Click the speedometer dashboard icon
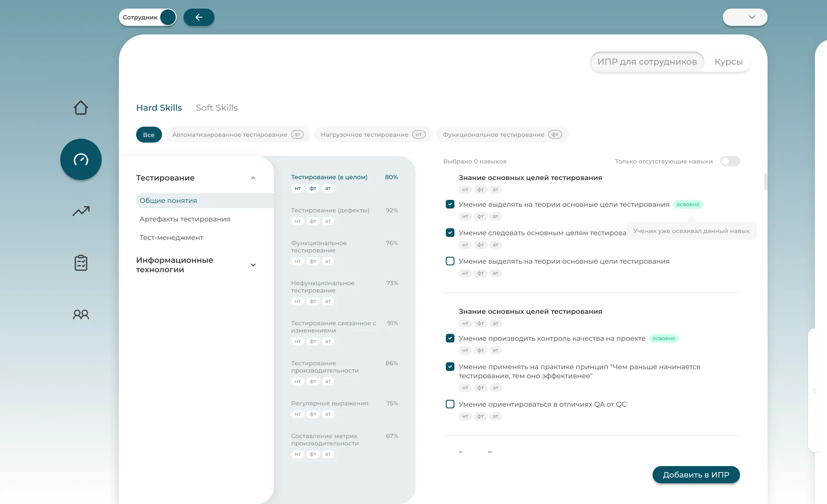This screenshot has height=504, width=827. coord(81,159)
